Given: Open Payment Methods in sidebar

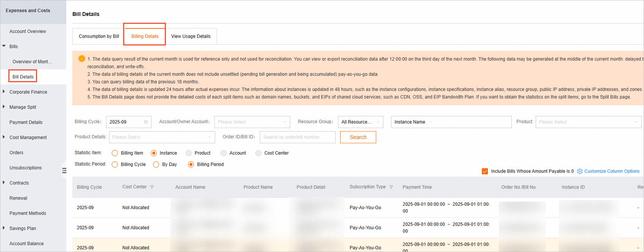Looking at the screenshot, I should tap(28, 213).
